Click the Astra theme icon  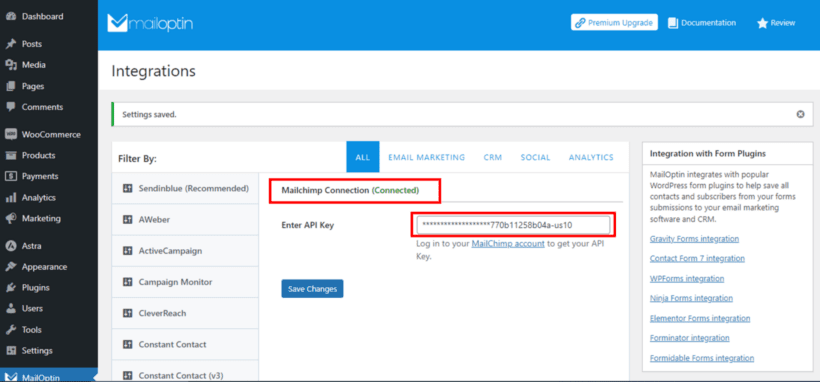(11, 246)
